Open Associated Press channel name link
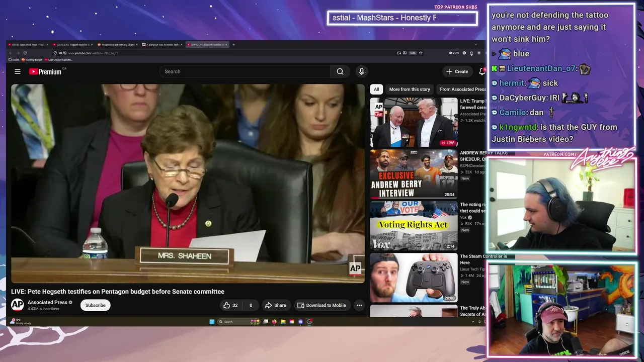This screenshot has width=644, height=362. pos(47,302)
